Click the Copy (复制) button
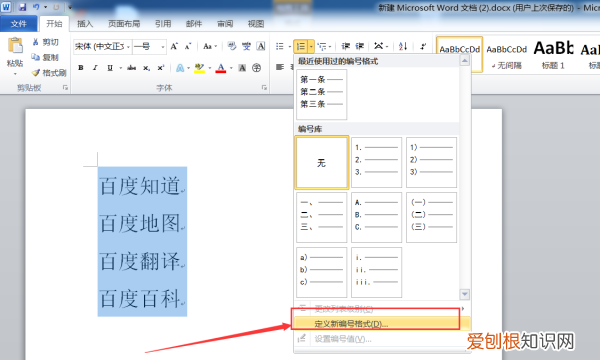This screenshot has height=360, width=600. click(x=46, y=57)
